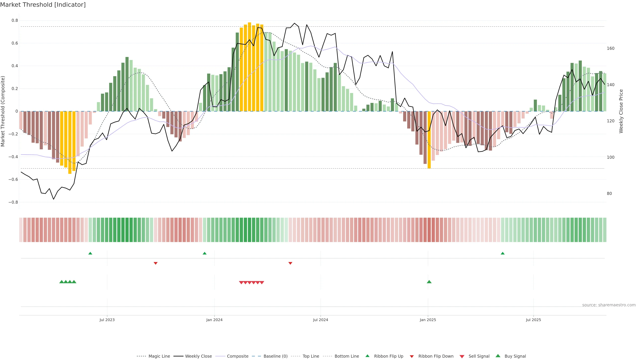Toggle Magic Line in the legend
This screenshot has width=644, height=362.
[159, 356]
